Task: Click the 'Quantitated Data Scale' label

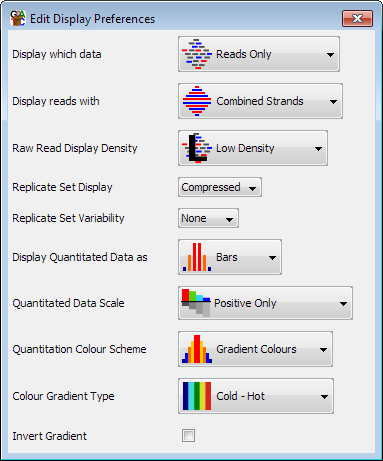Action: click(x=68, y=303)
